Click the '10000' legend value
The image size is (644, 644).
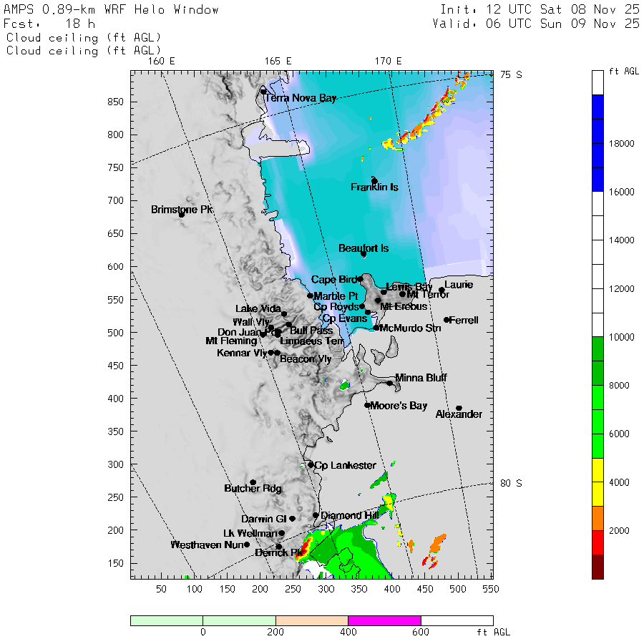point(621,337)
